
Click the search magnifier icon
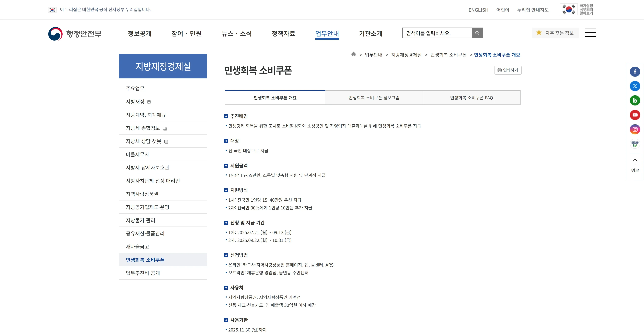tap(477, 33)
